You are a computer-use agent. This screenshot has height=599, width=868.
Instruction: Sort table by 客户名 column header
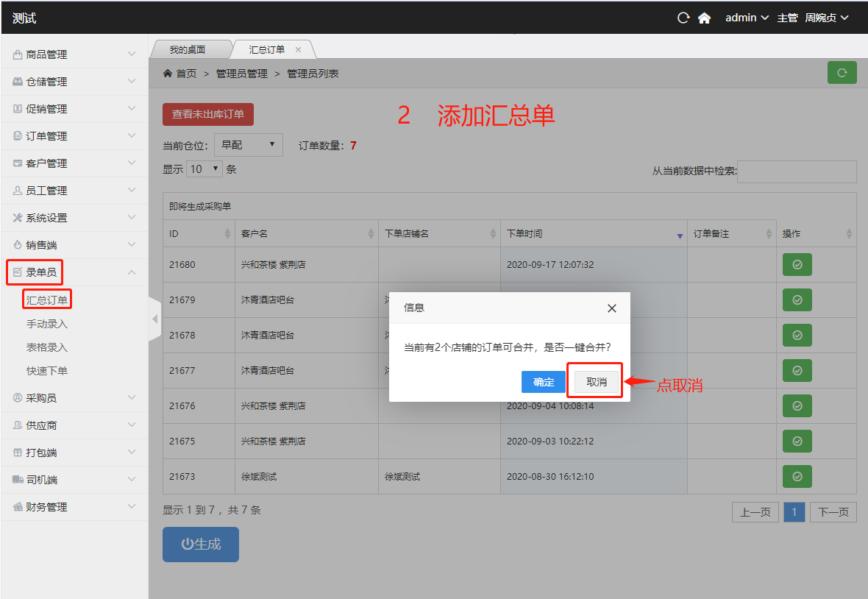click(x=305, y=234)
